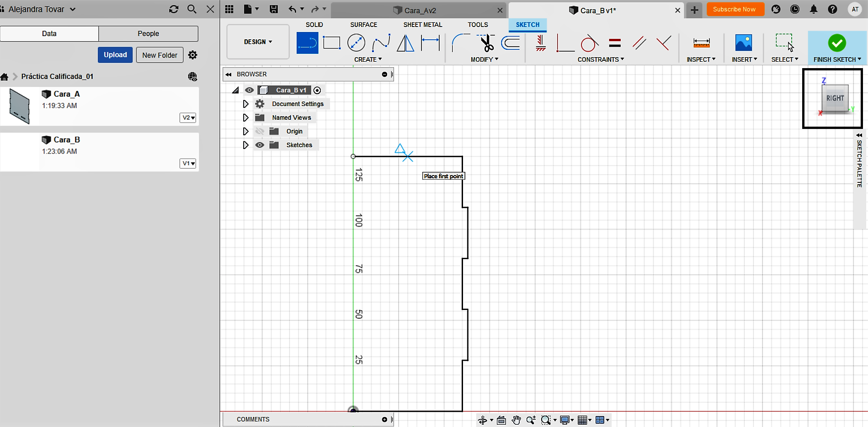Click the Redo arrow

[x=315, y=9]
